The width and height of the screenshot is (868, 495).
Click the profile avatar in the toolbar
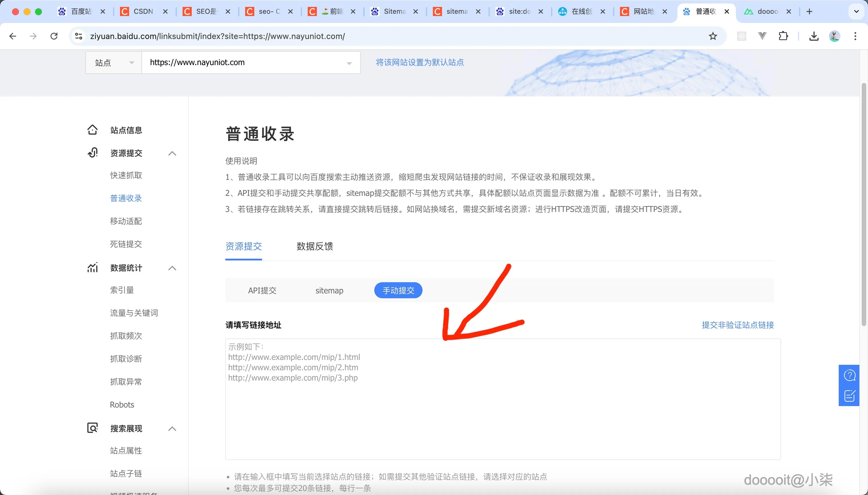click(834, 36)
